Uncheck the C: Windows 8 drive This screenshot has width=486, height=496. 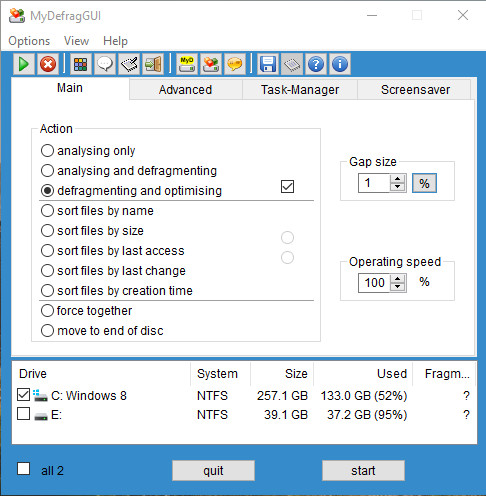23,395
